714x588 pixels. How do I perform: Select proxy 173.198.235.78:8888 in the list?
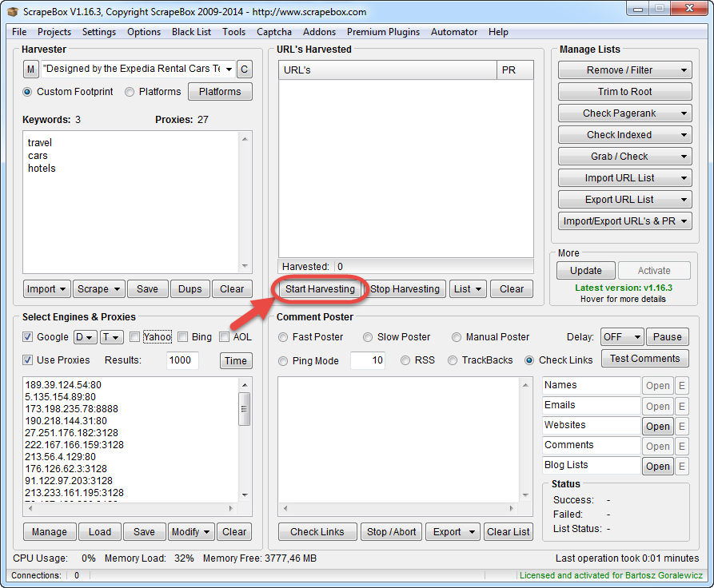tap(71, 409)
